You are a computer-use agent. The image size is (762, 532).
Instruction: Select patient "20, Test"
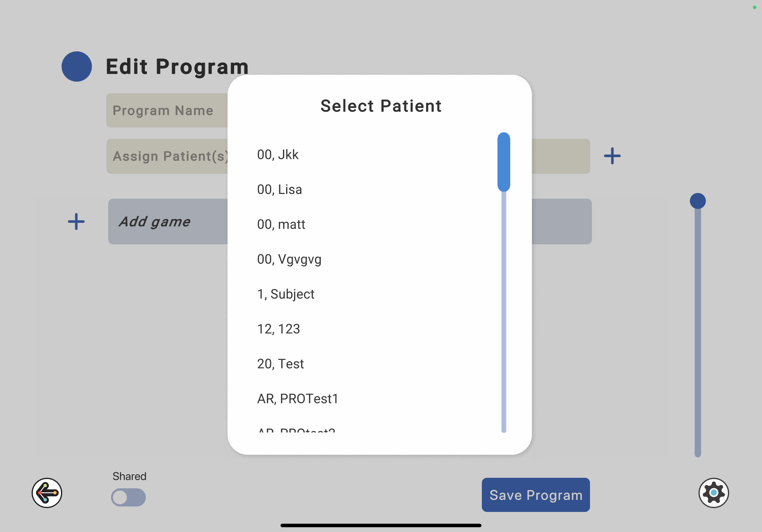coord(280,364)
